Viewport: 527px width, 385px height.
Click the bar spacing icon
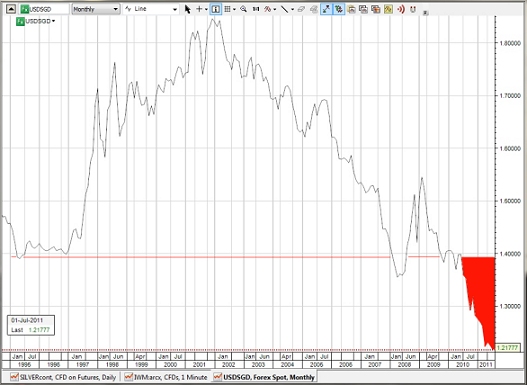pos(256,9)
